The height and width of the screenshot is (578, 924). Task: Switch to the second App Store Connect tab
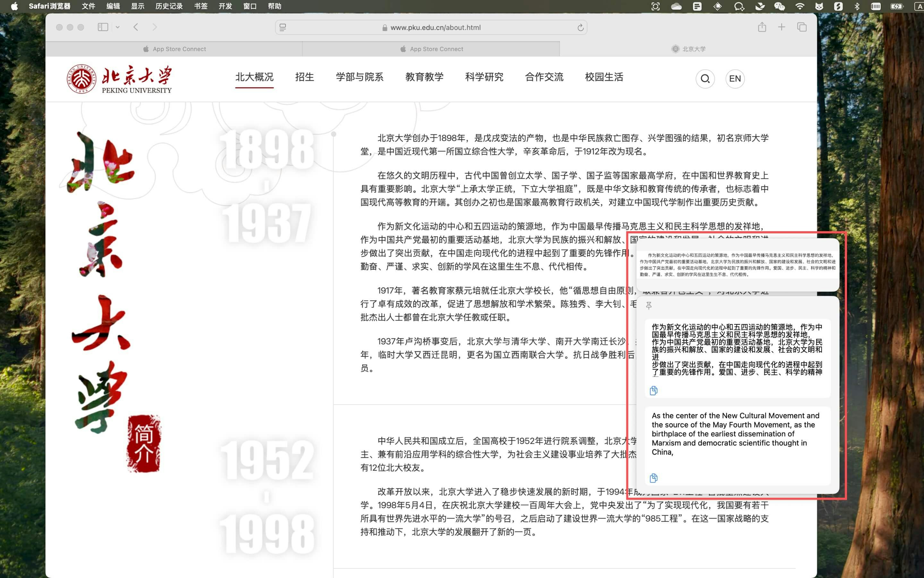(x=431, y=49)
